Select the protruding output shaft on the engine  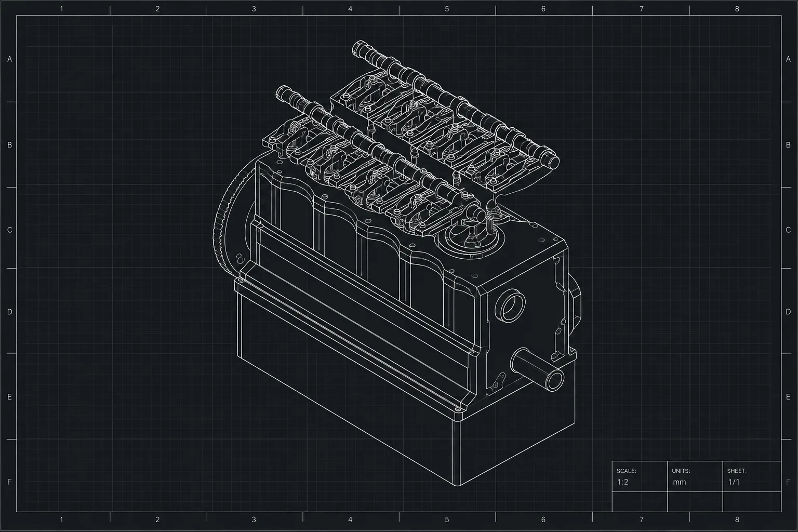click(x=538, y=368)
